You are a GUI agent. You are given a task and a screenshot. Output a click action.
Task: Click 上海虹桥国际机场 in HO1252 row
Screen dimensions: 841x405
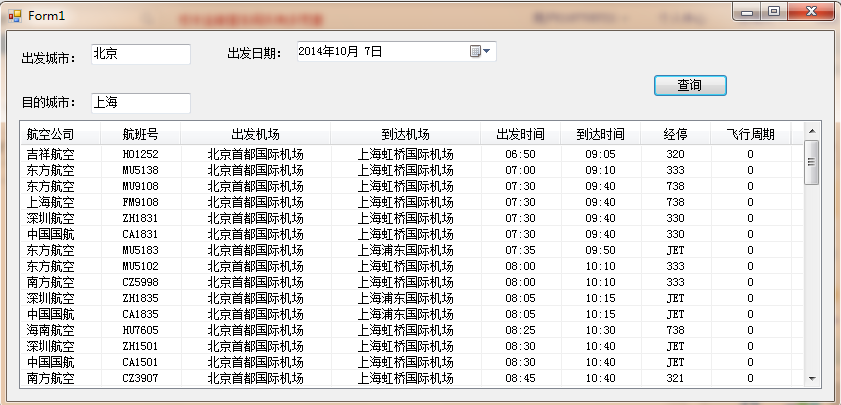click(405, 154)
